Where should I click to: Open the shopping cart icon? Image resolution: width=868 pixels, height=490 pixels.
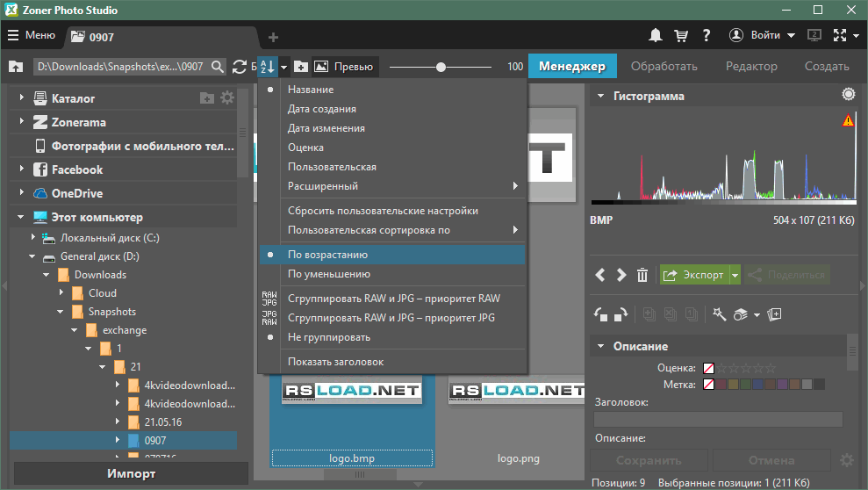pyautogui.click(x=681, y=35)
